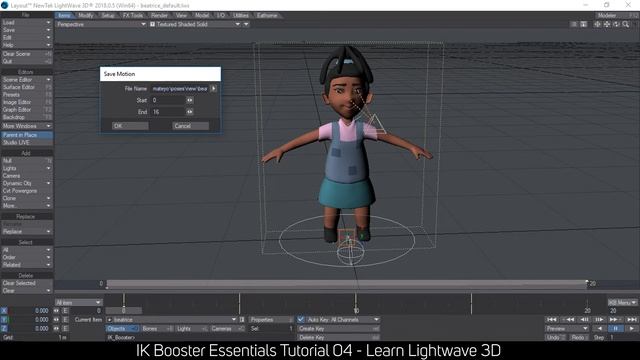Click the viewport rotate icon
Image resolution: width=640 pixels, height=360 pixels.
click(616, 24)
